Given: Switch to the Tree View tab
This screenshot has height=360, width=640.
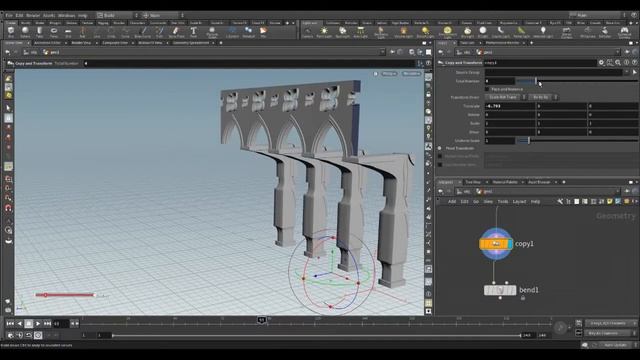Looking at the screenshot, I should 473,182.
